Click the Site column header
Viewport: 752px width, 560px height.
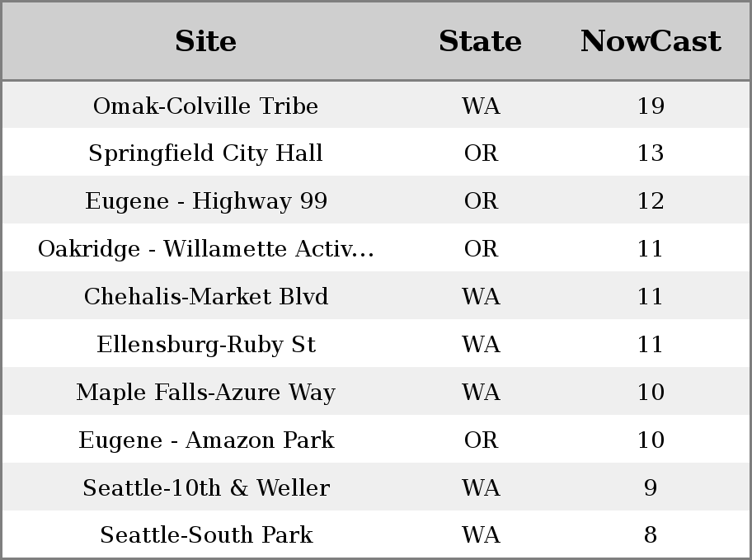(x=205, y=41)
